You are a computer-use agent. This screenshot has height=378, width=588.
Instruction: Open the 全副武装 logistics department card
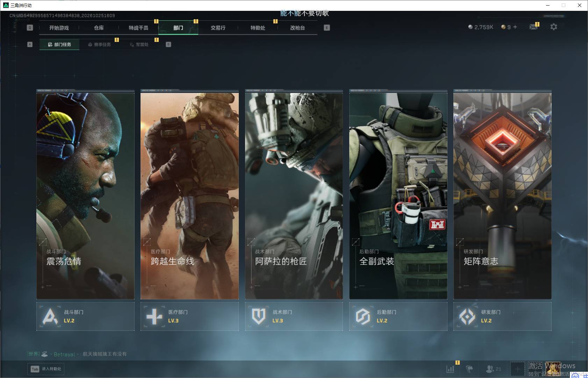398,194
